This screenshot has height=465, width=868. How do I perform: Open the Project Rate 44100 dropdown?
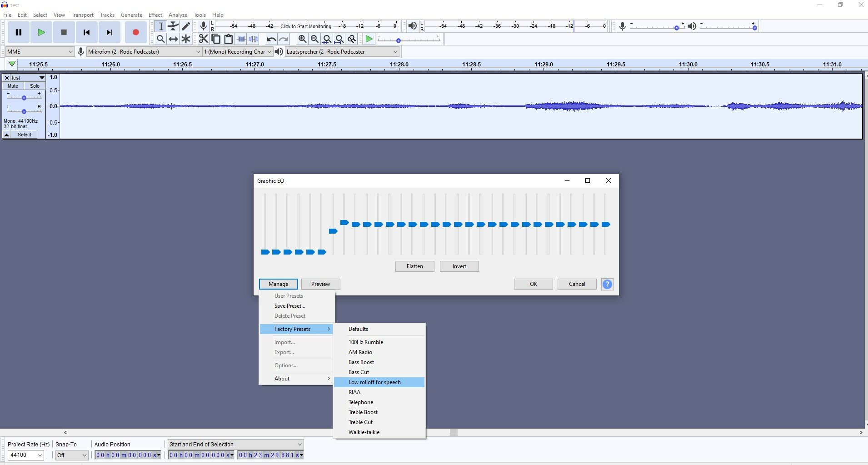click(26, 455)
